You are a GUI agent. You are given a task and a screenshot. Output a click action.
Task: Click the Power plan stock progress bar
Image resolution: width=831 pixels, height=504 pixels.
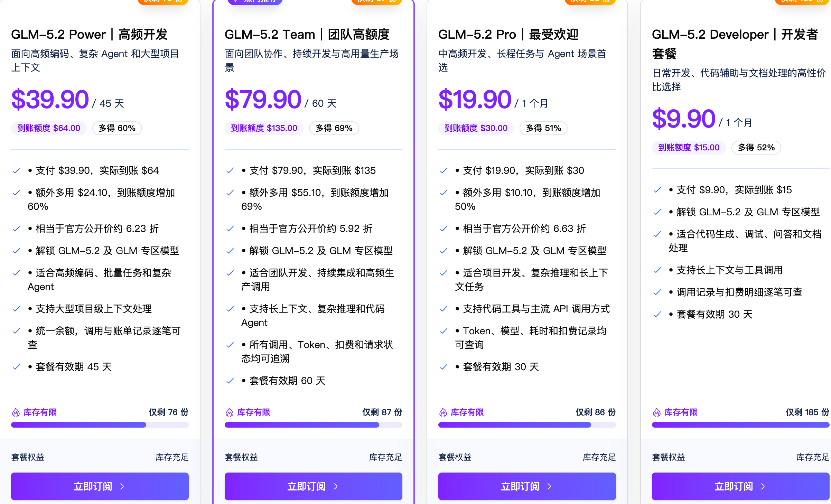(100, 425)
